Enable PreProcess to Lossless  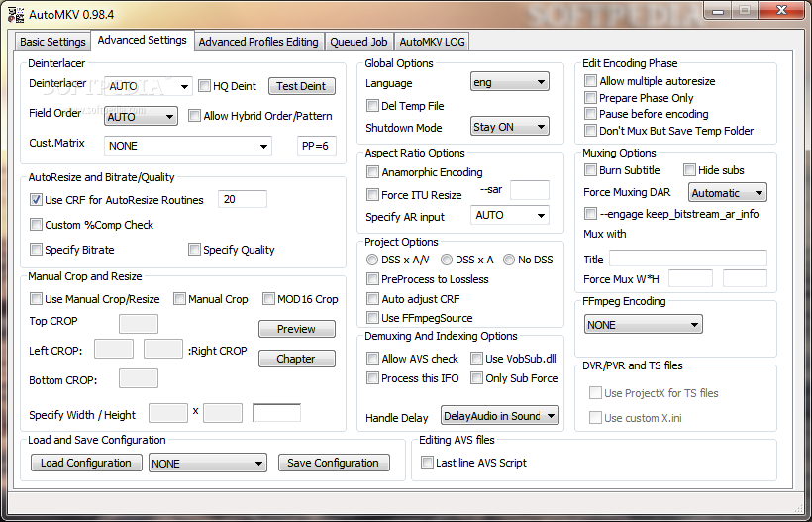[x=372, y=279]
